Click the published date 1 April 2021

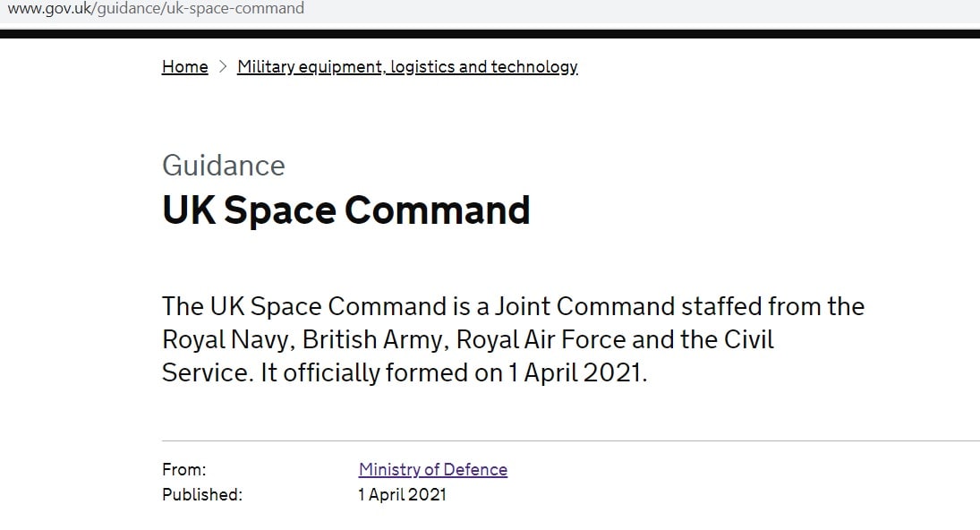point(402,495)
